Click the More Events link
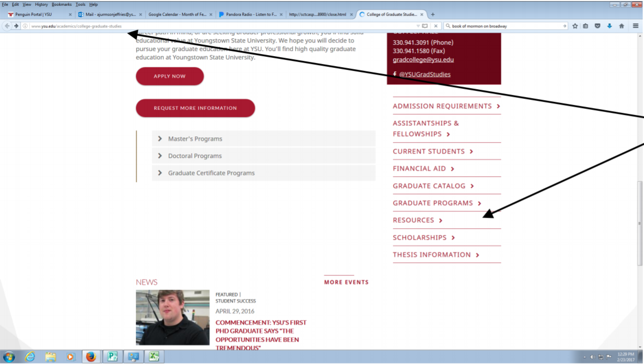This screenshot has height=364, width=644. pyautogui.click(x=346, y=282)
